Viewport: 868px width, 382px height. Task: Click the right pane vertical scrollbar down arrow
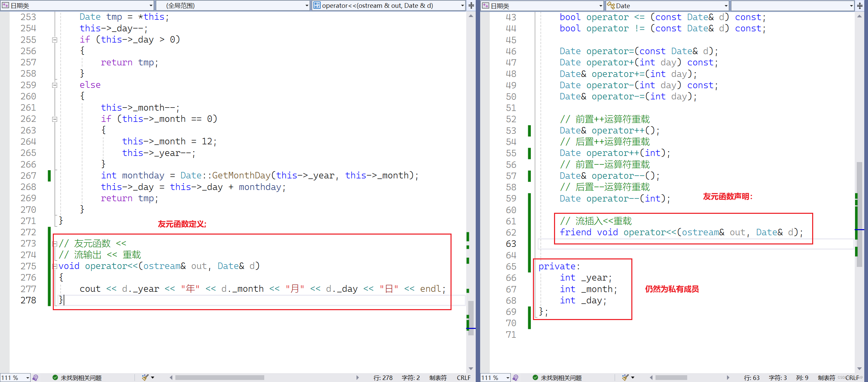(x=859, y=368)
